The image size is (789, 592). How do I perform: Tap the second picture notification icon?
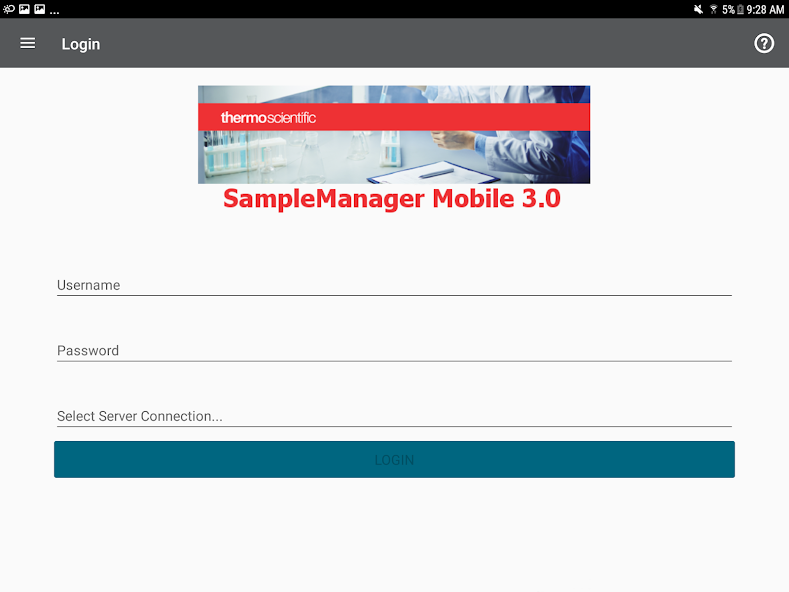click(39, 9)
